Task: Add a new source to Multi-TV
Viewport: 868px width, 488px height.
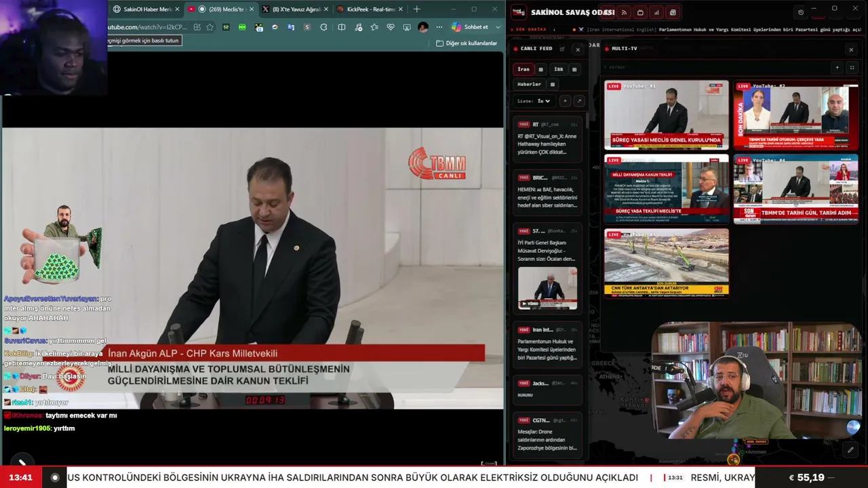Action: 837,67
